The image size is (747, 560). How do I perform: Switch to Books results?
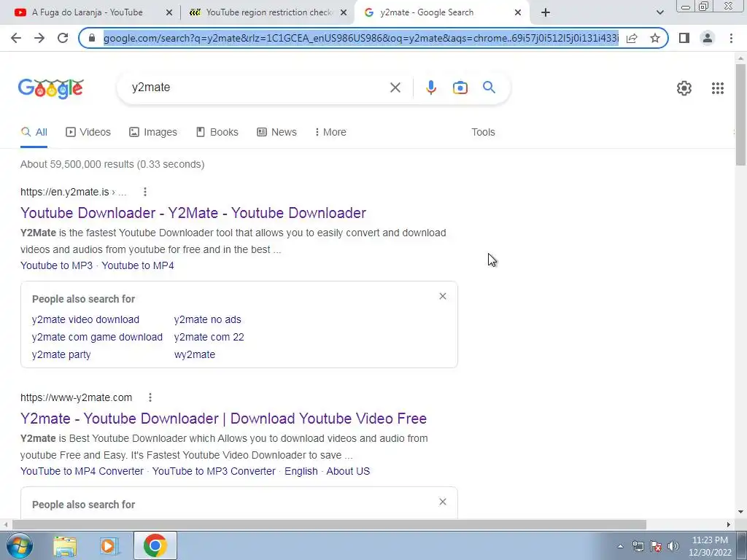217,133
